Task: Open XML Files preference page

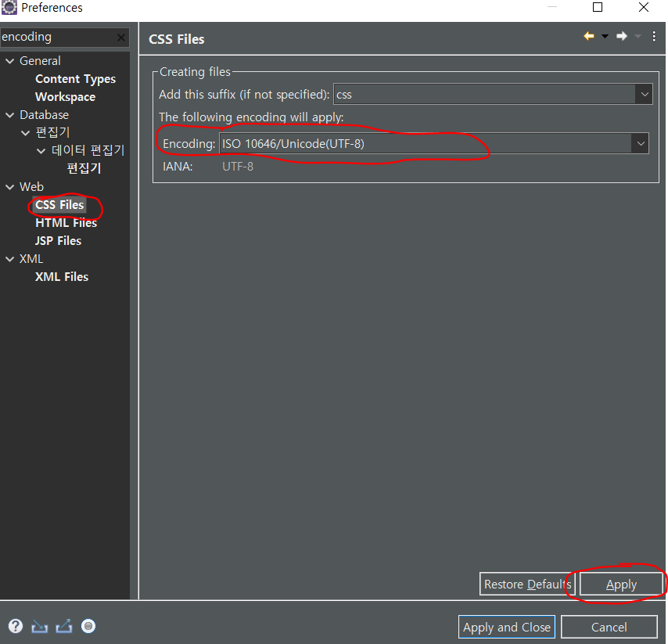Action: [62, 277]
